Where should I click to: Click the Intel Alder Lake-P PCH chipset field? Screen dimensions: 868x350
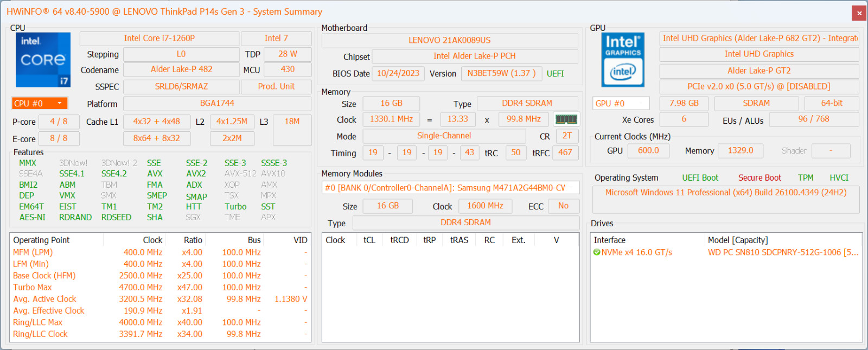tap(475, 56)
